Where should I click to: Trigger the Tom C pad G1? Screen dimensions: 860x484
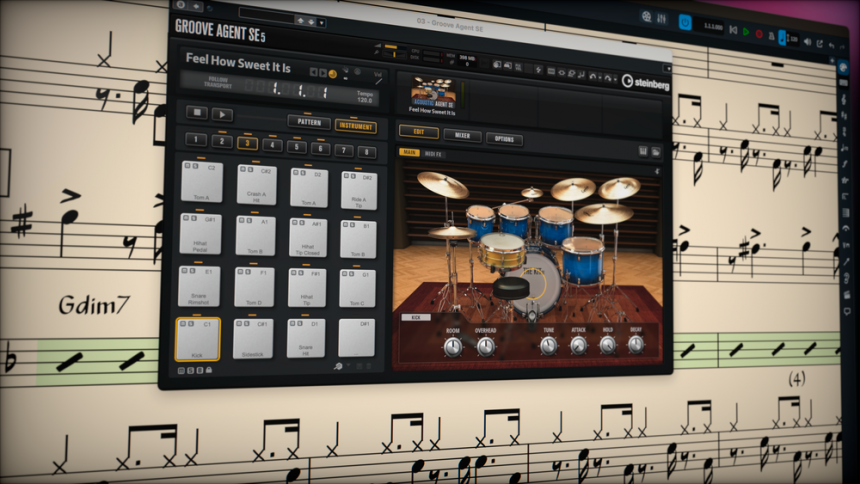(x=357, y=288)
